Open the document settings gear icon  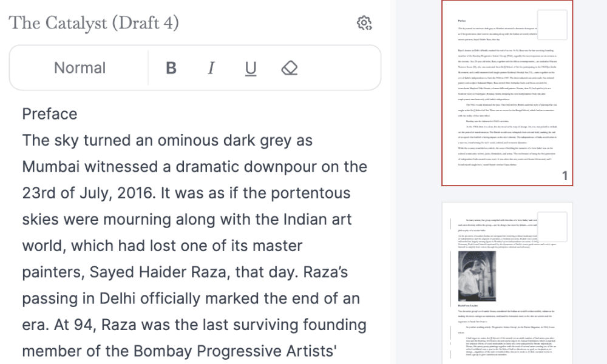point(364,23)
